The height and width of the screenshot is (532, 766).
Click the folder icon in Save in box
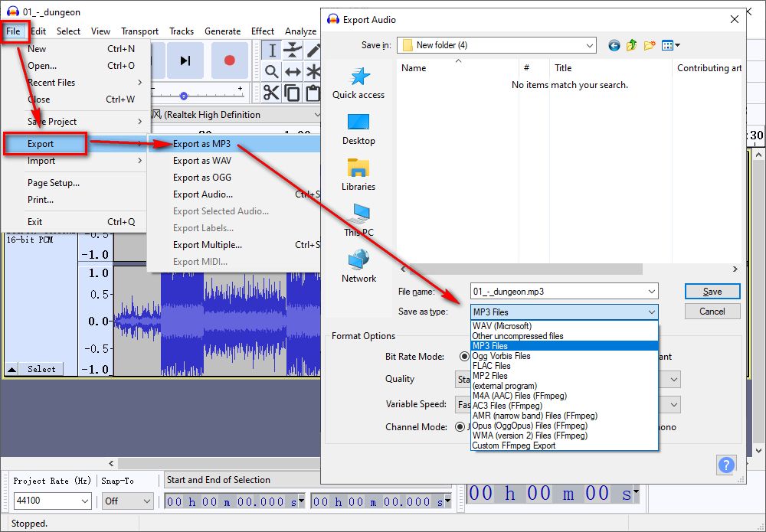(x=407, y=45)
